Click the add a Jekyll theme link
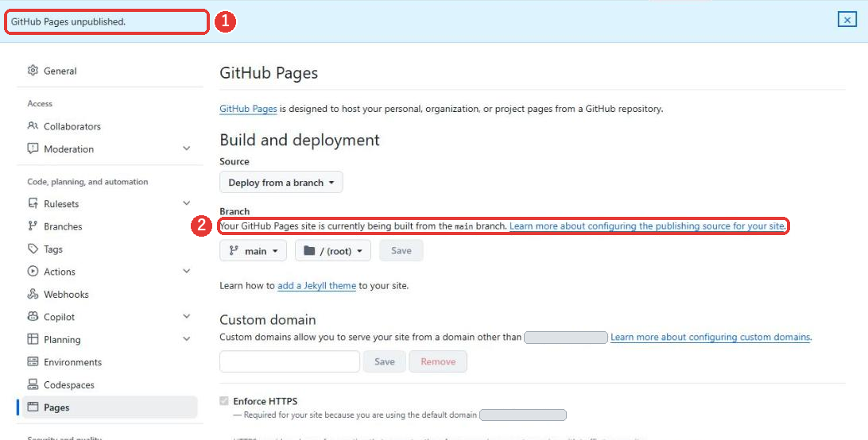This screenshot has width=868, height=440. click(x=316, y=286)
